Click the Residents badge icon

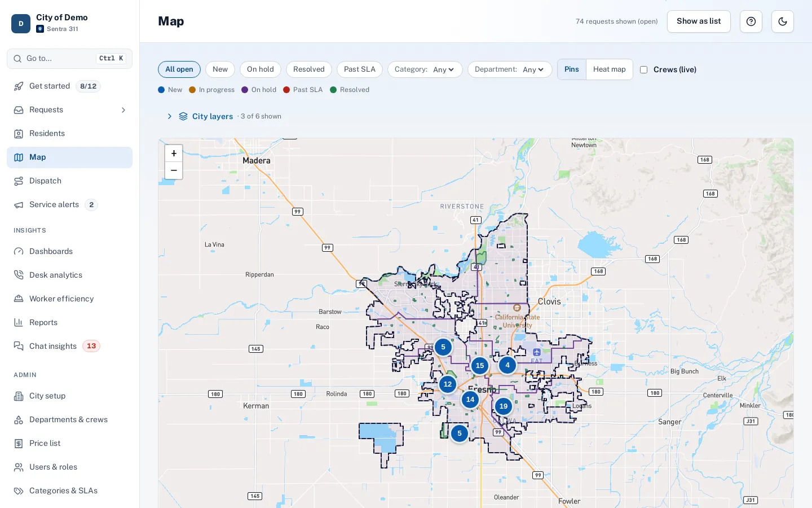click(x=19, y=134)
